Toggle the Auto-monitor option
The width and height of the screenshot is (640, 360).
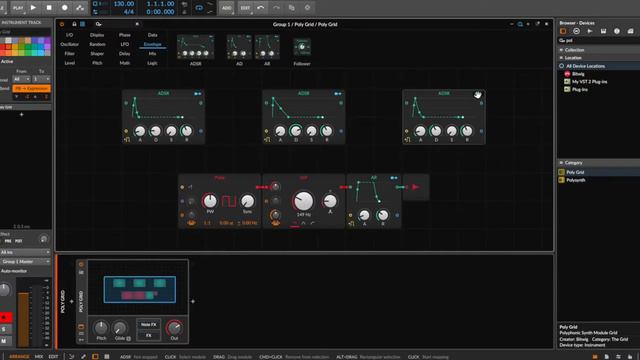click(14, 271)
